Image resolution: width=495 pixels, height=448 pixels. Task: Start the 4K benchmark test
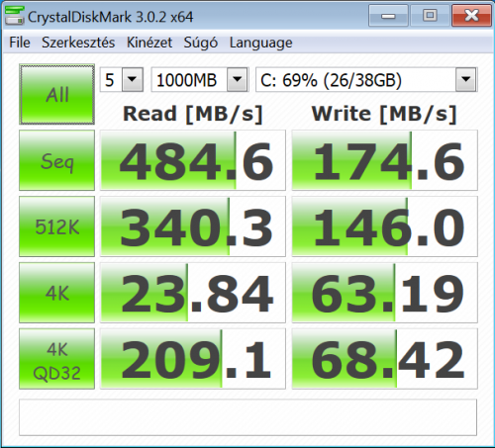click(56, 293)
